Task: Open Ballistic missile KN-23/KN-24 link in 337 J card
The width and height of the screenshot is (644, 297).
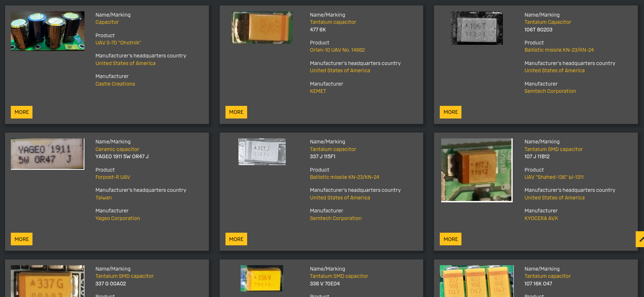Action: click(345, 177)
